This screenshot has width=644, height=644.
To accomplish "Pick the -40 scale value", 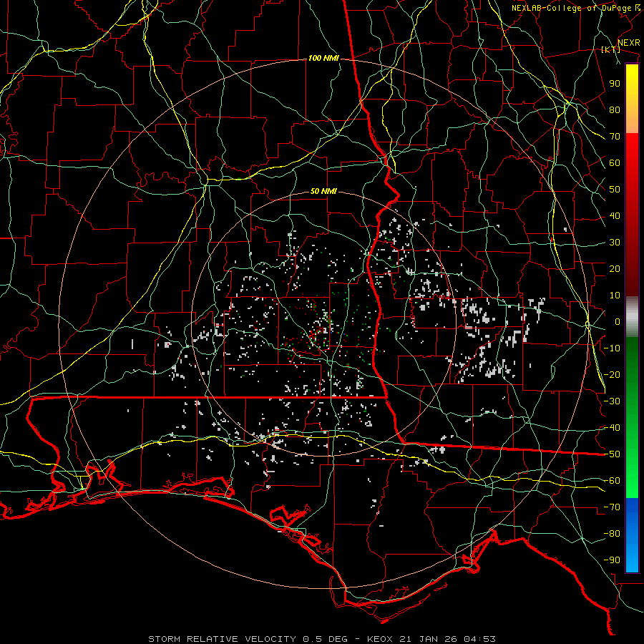I will click(x=612, y=428).
